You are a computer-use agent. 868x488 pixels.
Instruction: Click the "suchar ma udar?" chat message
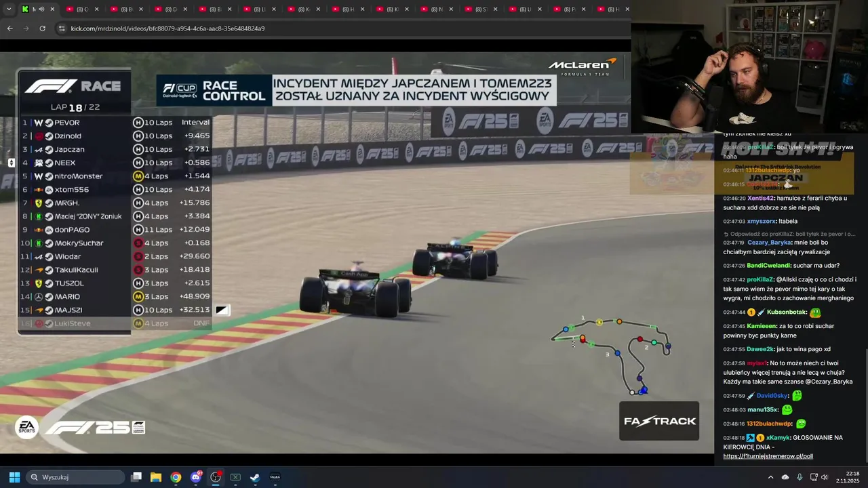[816, 266]
